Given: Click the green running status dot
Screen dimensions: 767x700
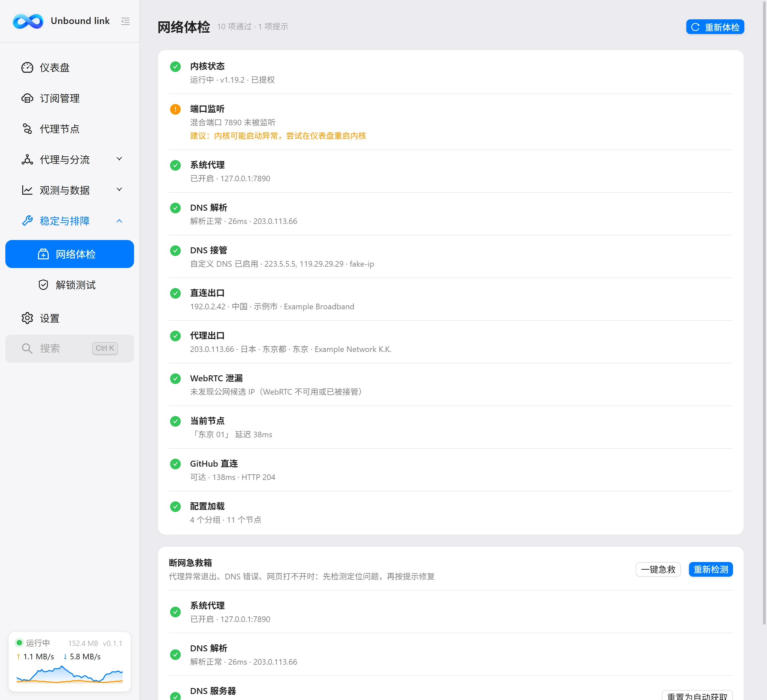Looking at the screenshot, I should coord(19,643).
